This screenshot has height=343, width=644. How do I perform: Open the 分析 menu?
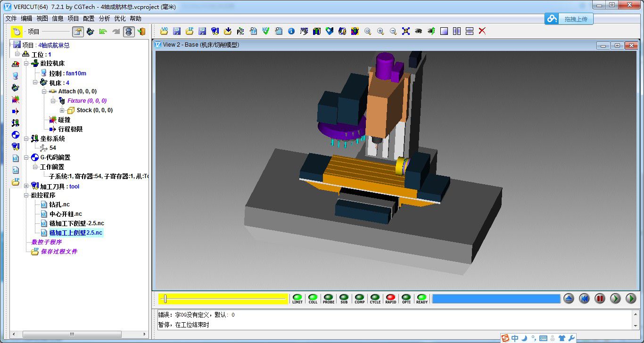click(x=104, y=18)
